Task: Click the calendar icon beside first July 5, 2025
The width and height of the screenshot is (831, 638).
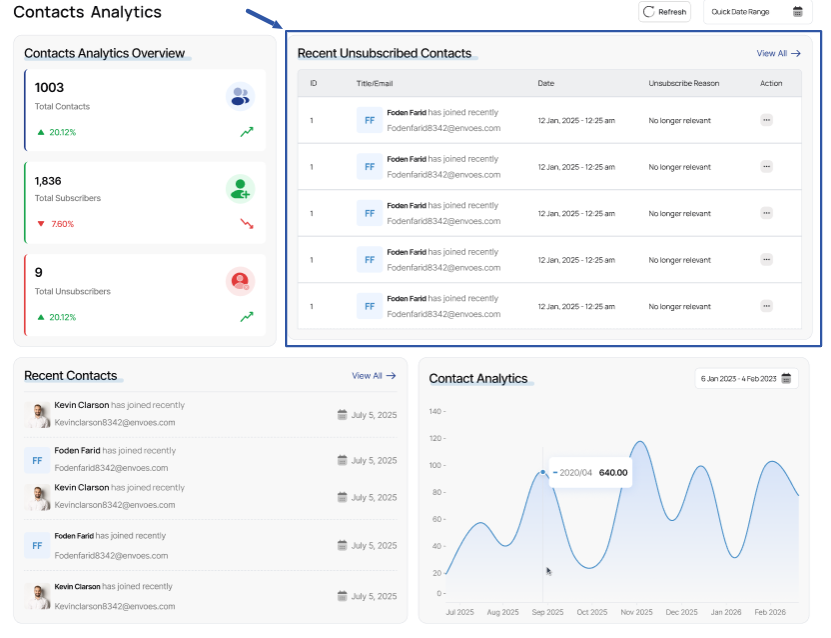Action: coord(342,414)
